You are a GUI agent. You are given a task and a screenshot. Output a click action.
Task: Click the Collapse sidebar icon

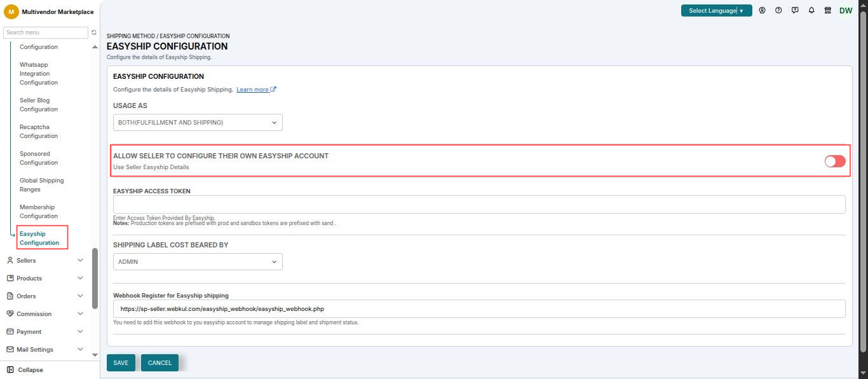point(10,369)
